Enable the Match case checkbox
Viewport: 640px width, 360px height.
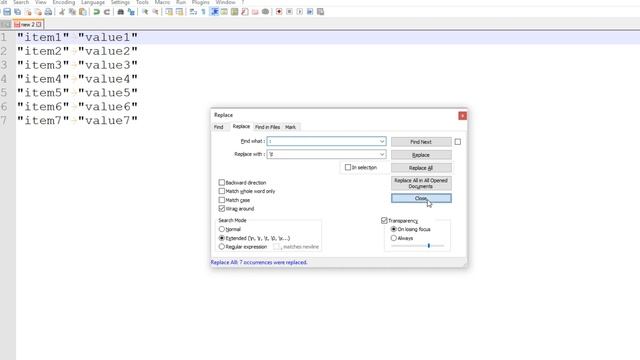click(222, 200)
